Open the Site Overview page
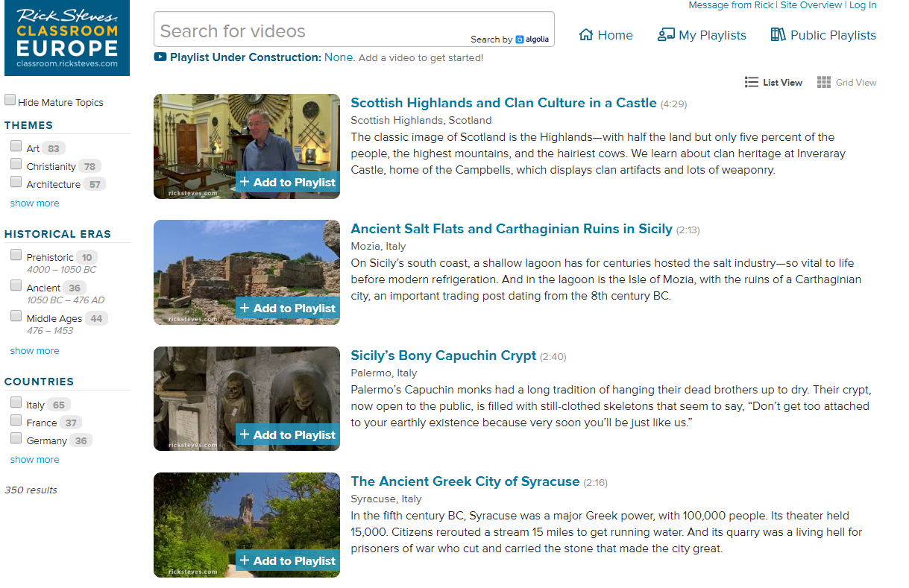The image size is (909, 588). [x=811, y=5]
